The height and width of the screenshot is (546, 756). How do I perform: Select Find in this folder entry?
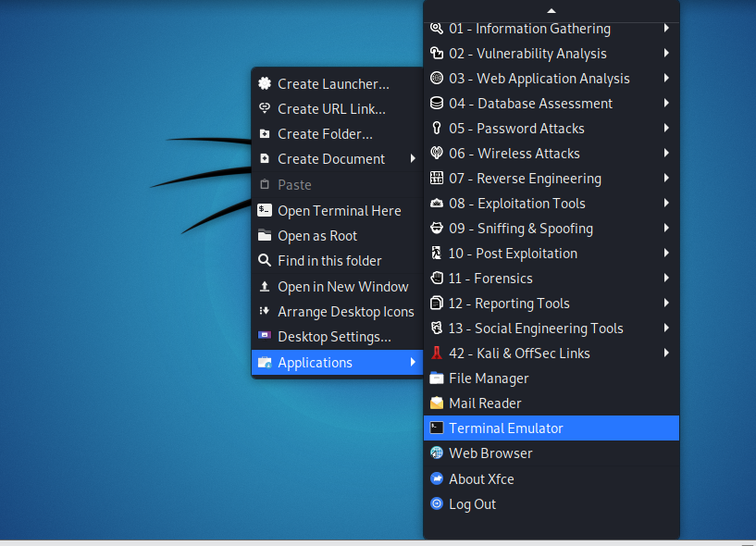[337, 260]
